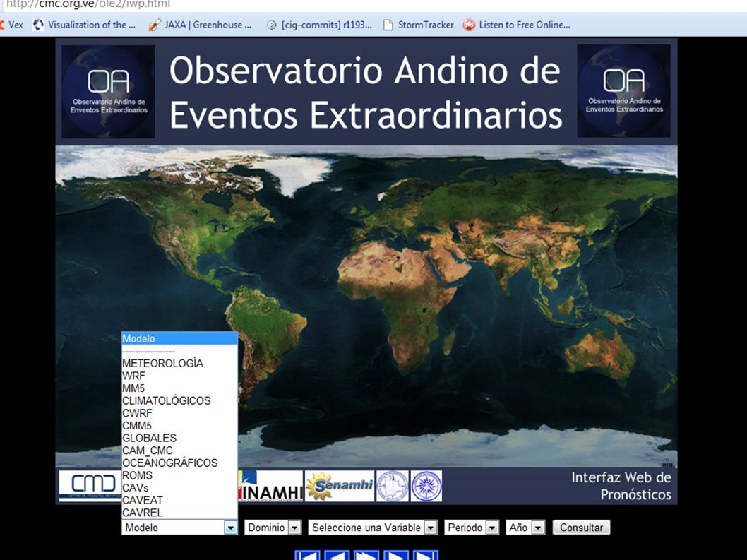Viewport: 747px width, 560px height.
Task: Click the OA globe logo right of the title
Action: click(624, 91)
